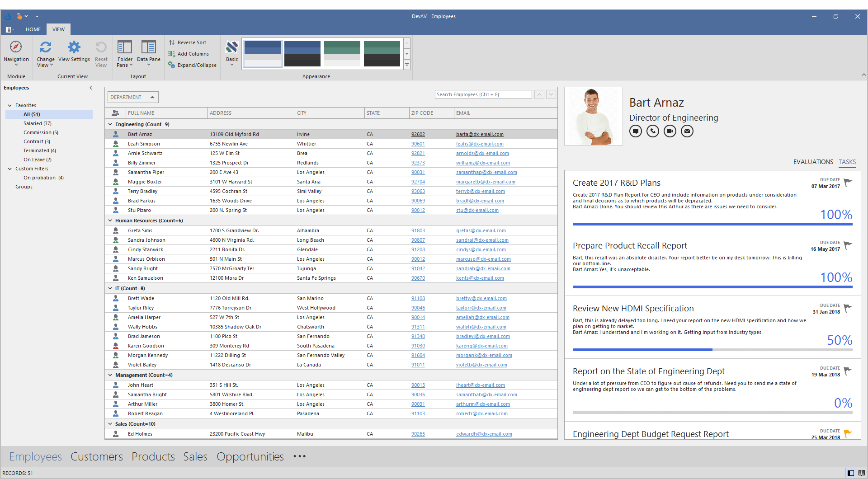The height and width of the screenshot is (479, 868).
Task: Click the envelope email icon in profile
Action: [x=687, y=131]
